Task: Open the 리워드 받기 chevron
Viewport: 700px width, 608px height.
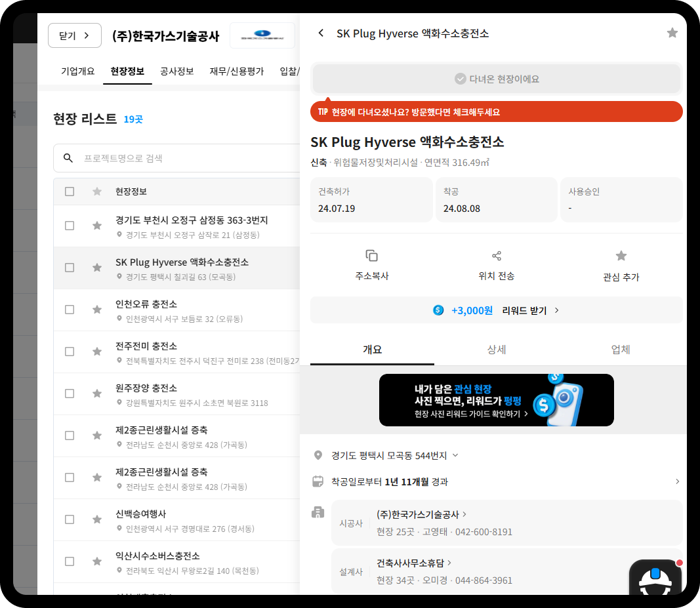Action: pyautogui.click(x=557, y=310)
